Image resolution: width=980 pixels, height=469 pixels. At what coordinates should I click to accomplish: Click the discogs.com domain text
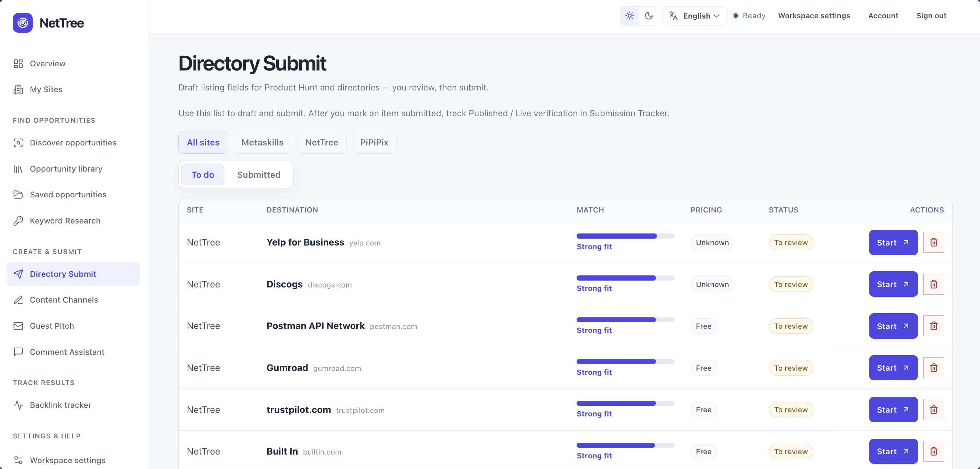[x=330, y=285]
